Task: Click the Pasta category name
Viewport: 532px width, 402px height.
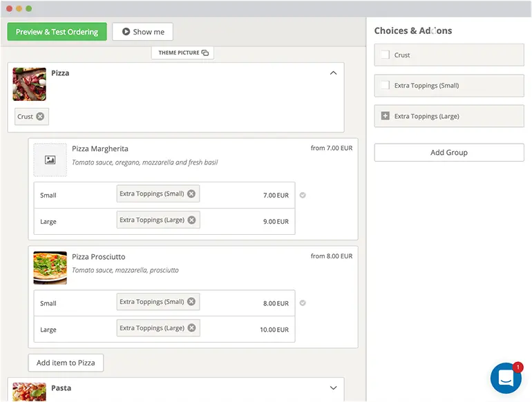Action: [x=61, y=387]
